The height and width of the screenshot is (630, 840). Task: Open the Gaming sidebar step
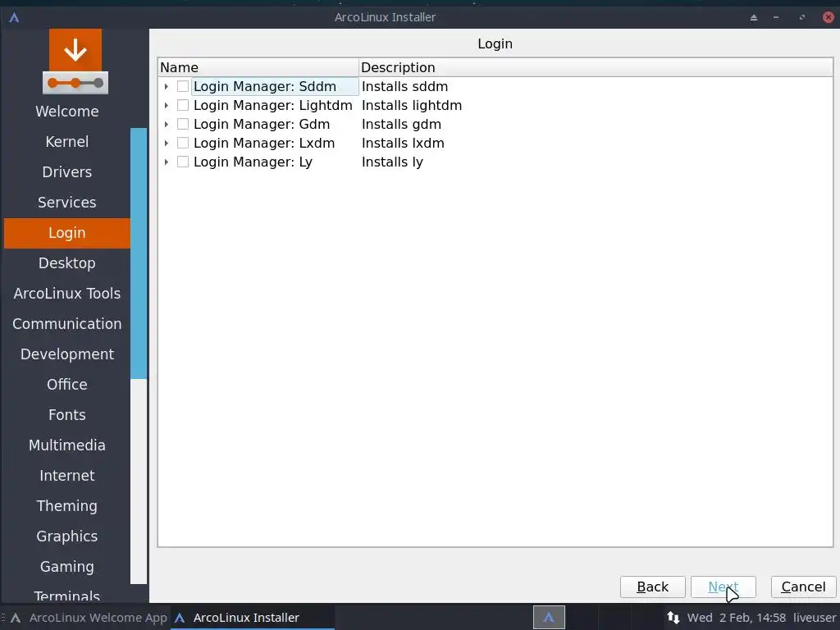click(x=67, y=567)
